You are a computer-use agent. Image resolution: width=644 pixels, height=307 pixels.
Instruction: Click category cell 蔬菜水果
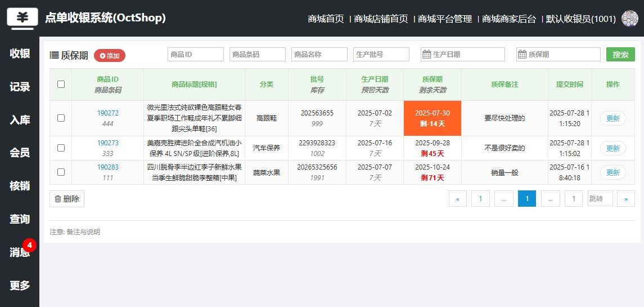(267, 172)
